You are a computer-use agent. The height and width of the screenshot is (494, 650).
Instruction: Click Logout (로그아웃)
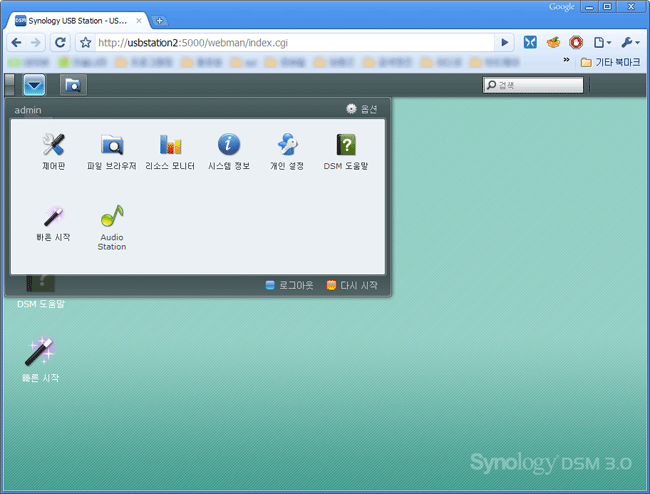(x=289, y=285)
